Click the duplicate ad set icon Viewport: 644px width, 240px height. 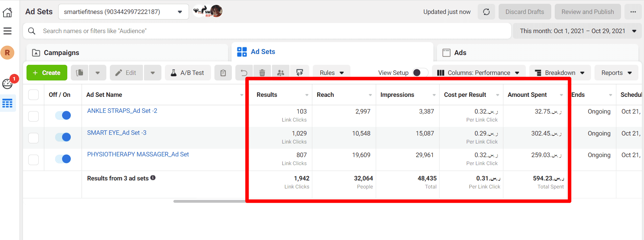80,73
